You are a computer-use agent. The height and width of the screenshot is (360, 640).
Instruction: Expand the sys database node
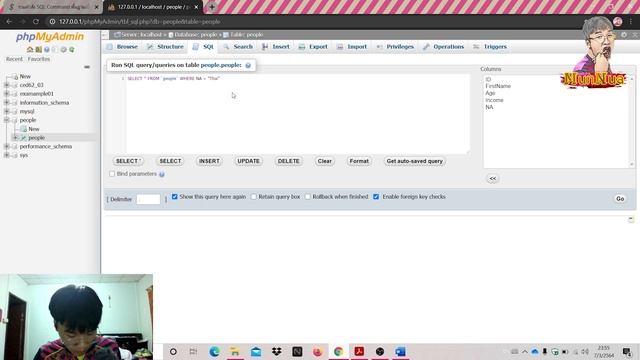tap(7, 155)
